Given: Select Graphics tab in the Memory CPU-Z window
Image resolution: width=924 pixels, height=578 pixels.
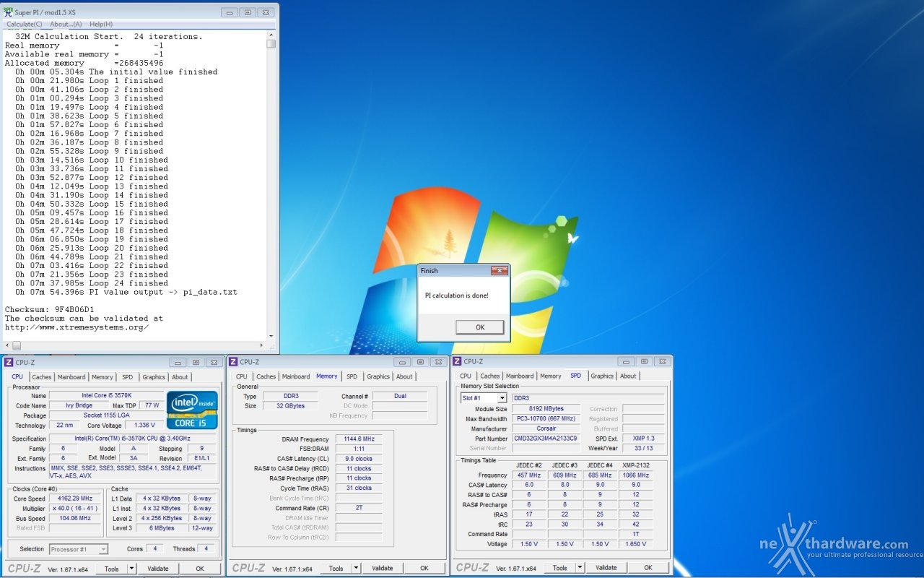Looking at the screenshot, I should coord(378,376).
